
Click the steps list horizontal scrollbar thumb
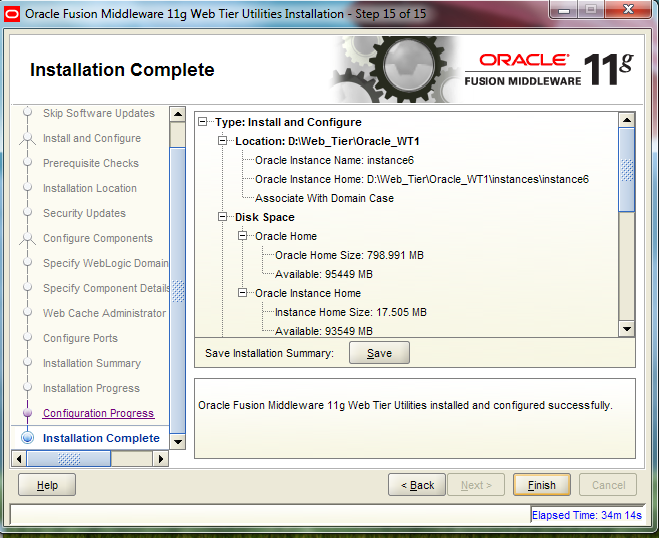point(69,459)
